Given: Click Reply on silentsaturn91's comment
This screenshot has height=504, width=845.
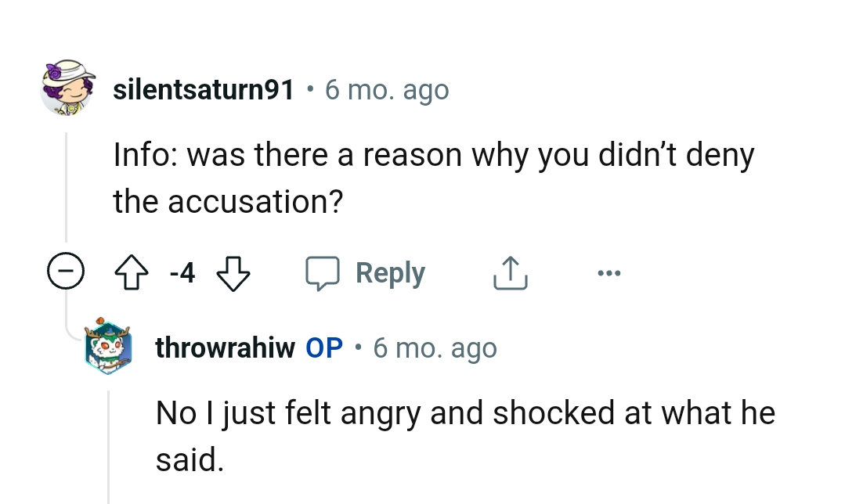Looking at the screenshot, I should (x=390, y=272).
